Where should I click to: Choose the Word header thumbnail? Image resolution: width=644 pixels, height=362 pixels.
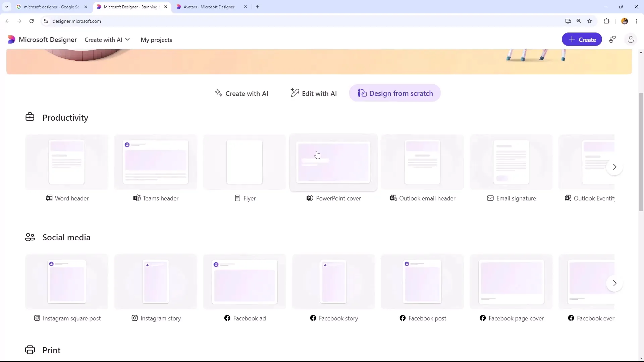pos(67,162)
